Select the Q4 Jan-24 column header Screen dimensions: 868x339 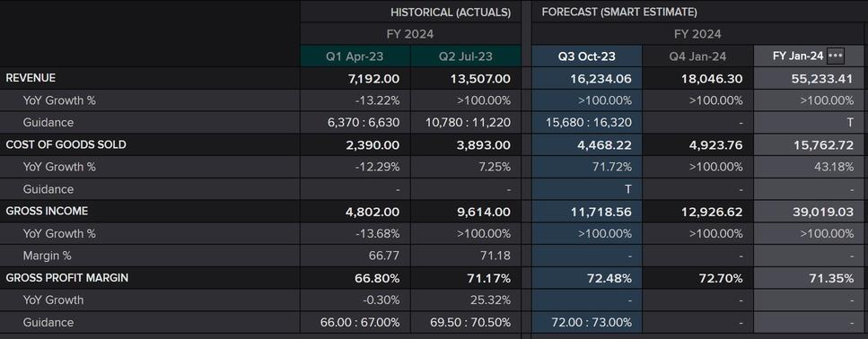pos(697,56)
